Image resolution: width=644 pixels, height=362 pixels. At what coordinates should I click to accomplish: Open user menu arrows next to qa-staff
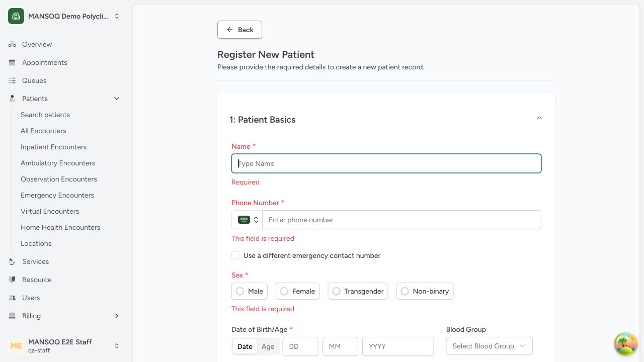pos(117,346)
